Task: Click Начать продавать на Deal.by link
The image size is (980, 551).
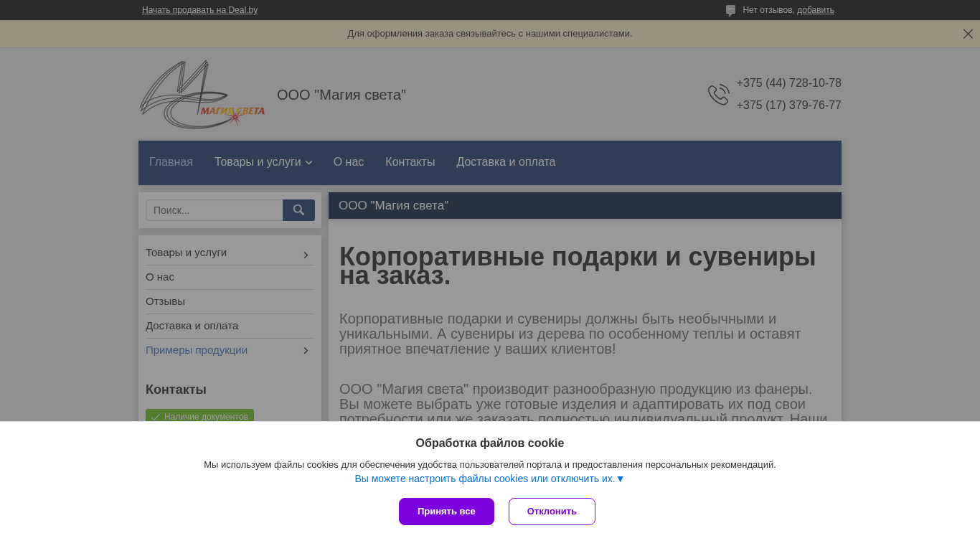Action: 199,10
